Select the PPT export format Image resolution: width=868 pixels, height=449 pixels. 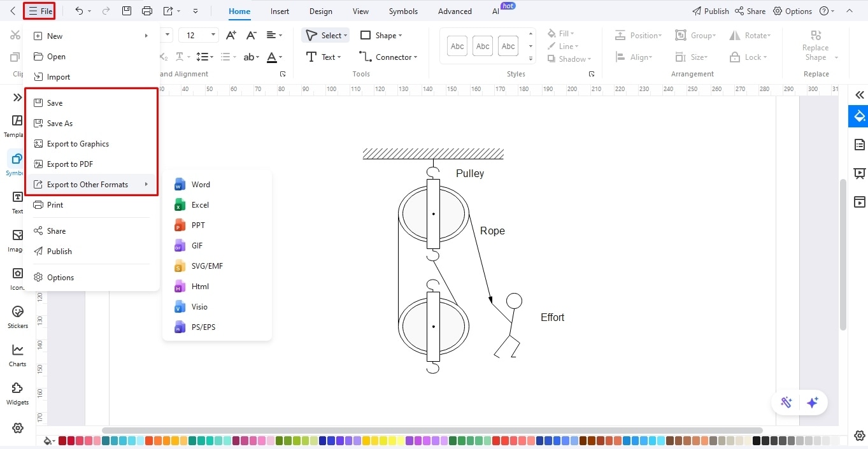click(217, 225)
